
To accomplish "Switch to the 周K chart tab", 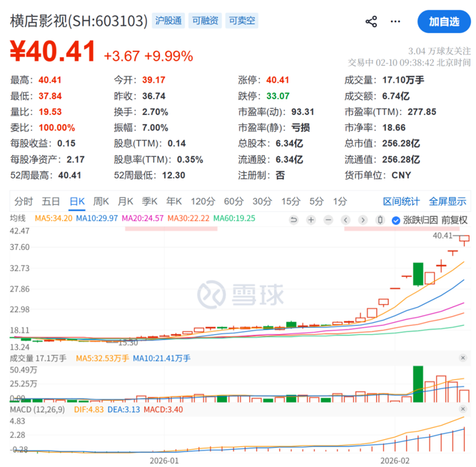I will (x=101, y=201).
